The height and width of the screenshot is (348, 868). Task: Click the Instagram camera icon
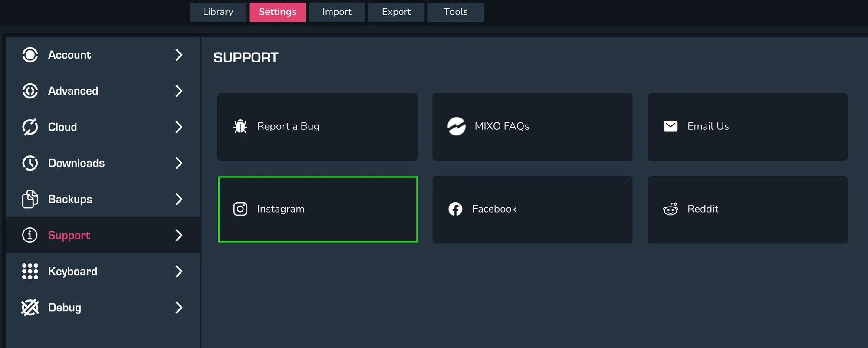(x=240, y=209)
